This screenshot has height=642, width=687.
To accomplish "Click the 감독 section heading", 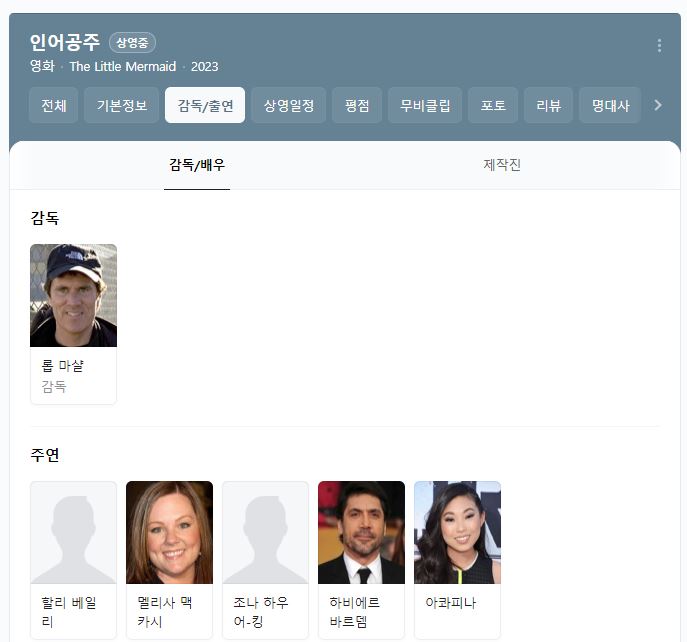I will pyautogui.click(x=45, y=218).
